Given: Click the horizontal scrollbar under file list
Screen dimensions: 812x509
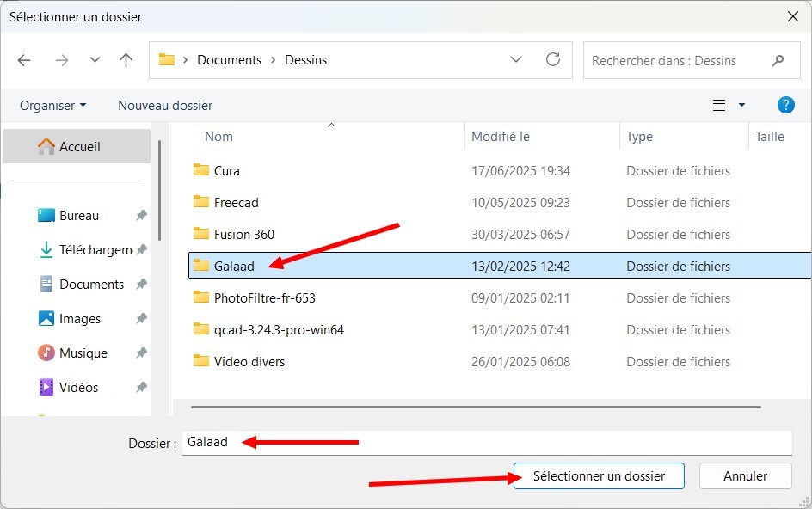Looking at the screenshot, I should pos(476,407).
